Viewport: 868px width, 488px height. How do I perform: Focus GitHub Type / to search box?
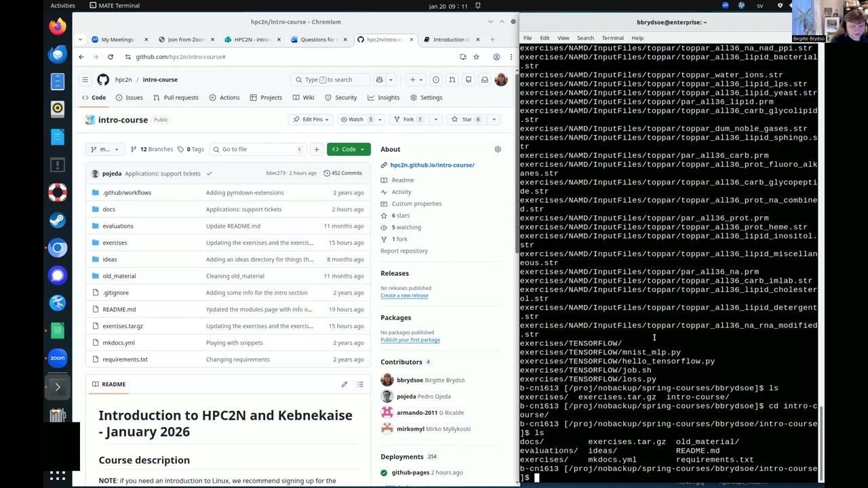pos(329,80)
